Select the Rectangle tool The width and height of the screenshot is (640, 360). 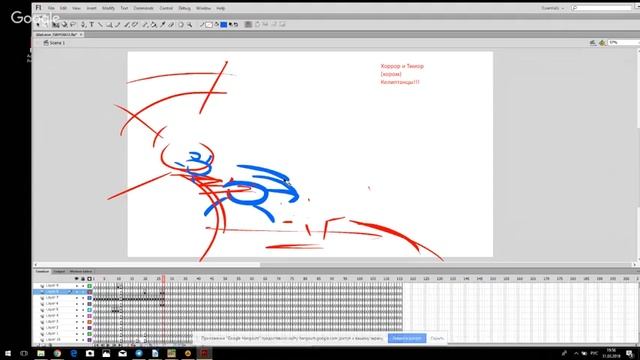point(109,24)
